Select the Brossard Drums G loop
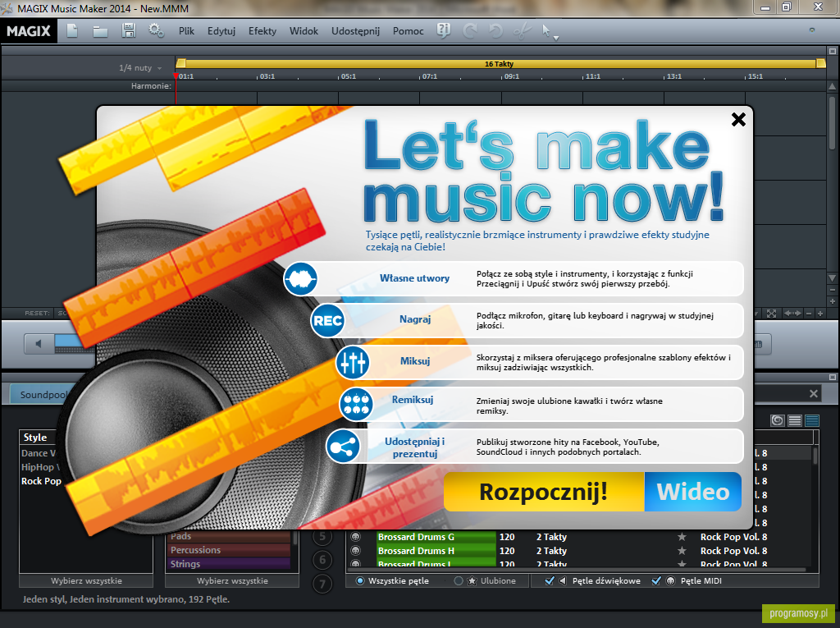The width and height of the screenshot is (840, 628). tap(436, 537)
